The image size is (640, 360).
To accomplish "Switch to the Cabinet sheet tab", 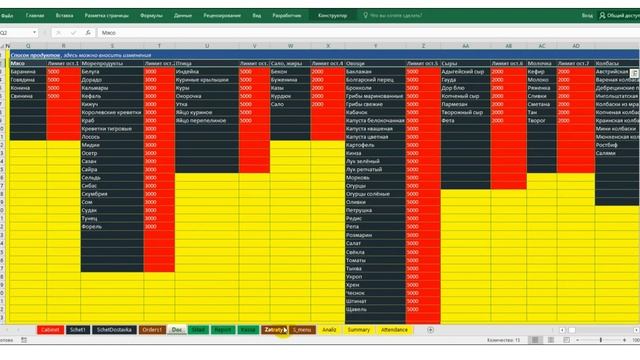I will pyautogui.click(x=50, y=330).
